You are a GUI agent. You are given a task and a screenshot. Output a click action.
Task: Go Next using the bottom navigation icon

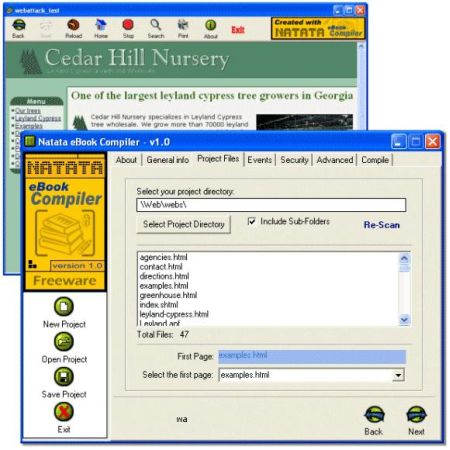[x=416, y=415]
